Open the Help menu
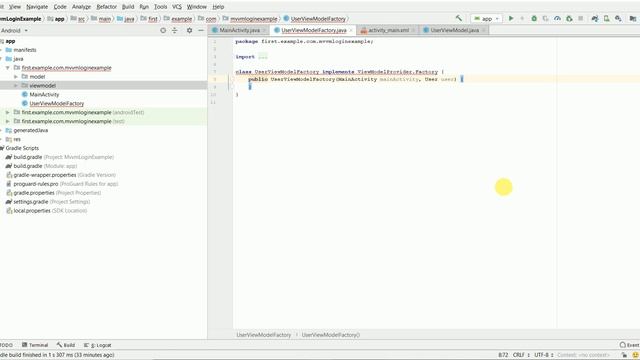This screenshot has width=640, height=360. (x=218, y=7)
